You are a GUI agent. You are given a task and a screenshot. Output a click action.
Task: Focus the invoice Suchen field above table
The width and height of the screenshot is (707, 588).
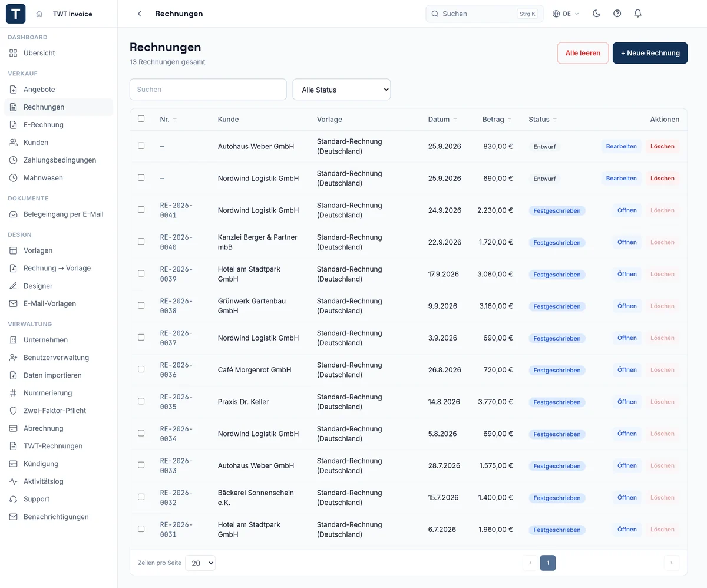(208, 90)
